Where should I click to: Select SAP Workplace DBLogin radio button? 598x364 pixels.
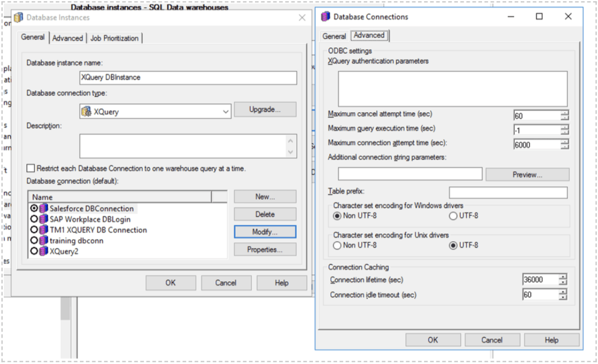(34, 219)
